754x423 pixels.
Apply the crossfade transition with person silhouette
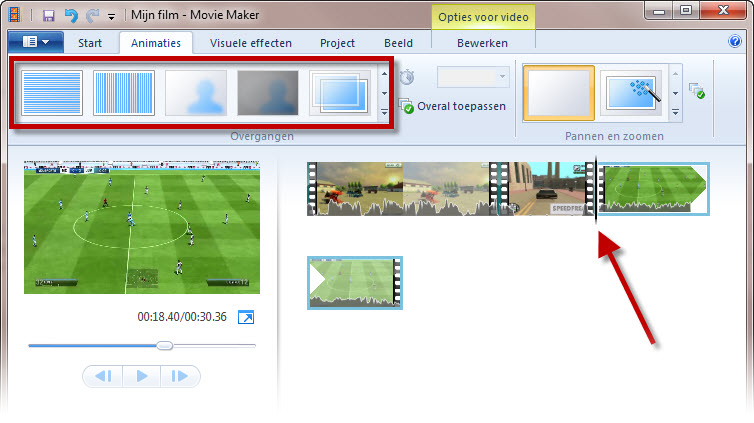pyautogui.click(x=196, y=93)
